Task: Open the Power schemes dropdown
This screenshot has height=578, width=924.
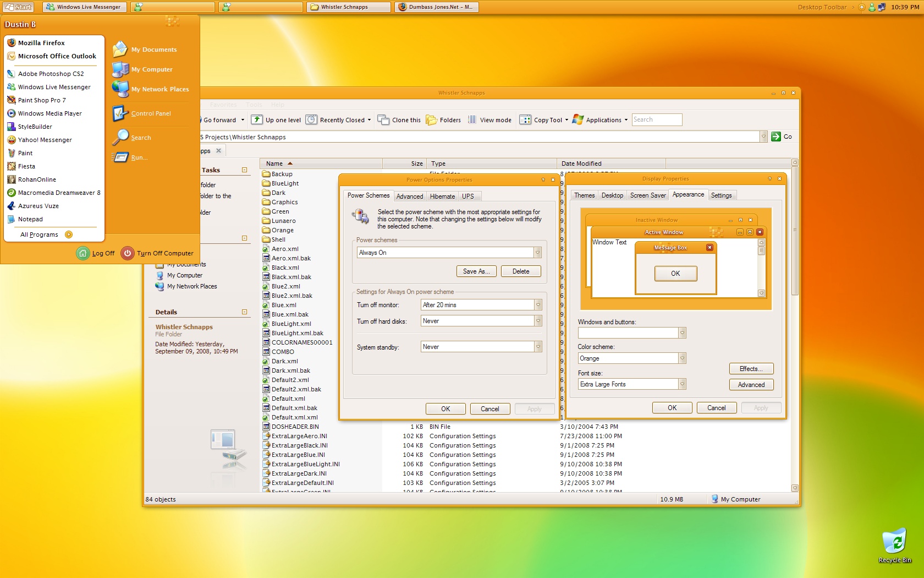Action: [537, 253]
